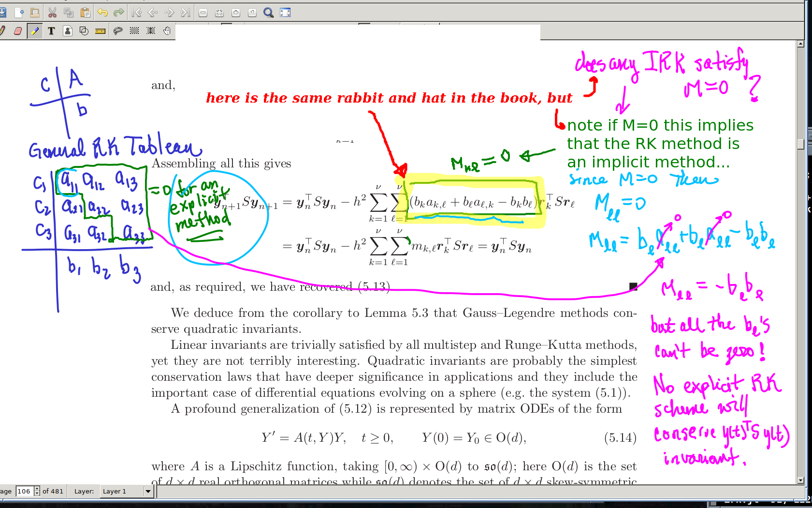Activate the Text tool
The width and height of the screenshot is (812, 508).
[51, 31]
